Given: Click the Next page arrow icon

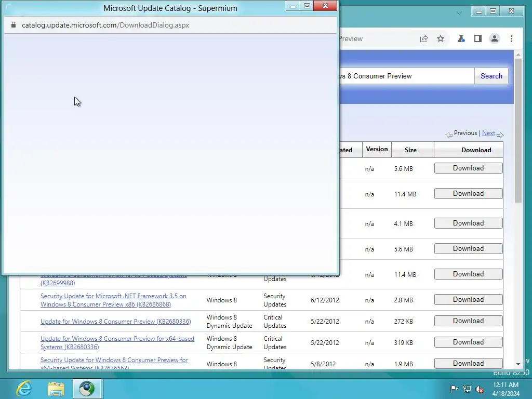Looking at the screenshot, I should [500, 135].
